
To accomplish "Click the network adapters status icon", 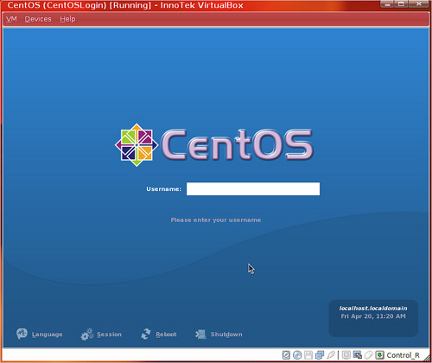I will [320, 355].
